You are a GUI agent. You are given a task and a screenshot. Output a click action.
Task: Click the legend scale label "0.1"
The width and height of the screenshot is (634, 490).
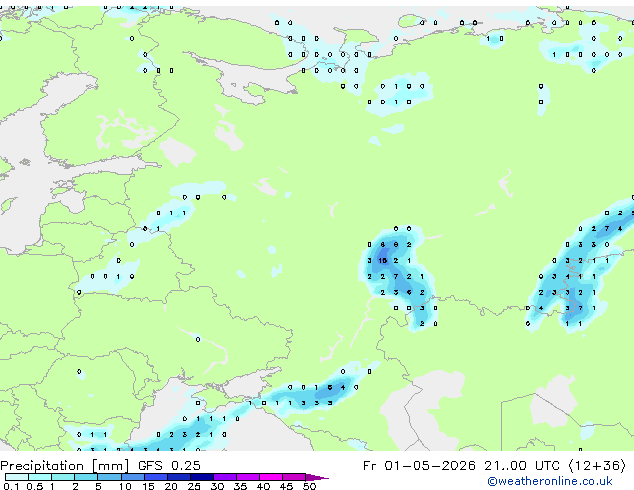coord(11,486)
